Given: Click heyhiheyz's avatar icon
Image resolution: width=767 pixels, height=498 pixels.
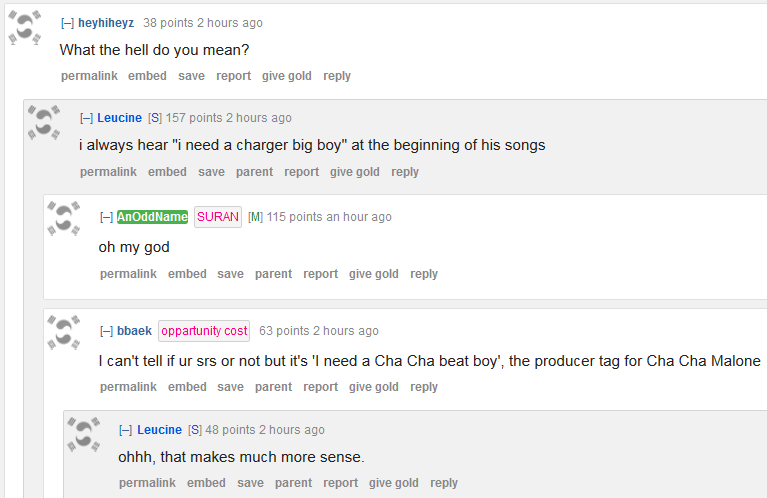Looking at the screenshot, I should (25, 27).
